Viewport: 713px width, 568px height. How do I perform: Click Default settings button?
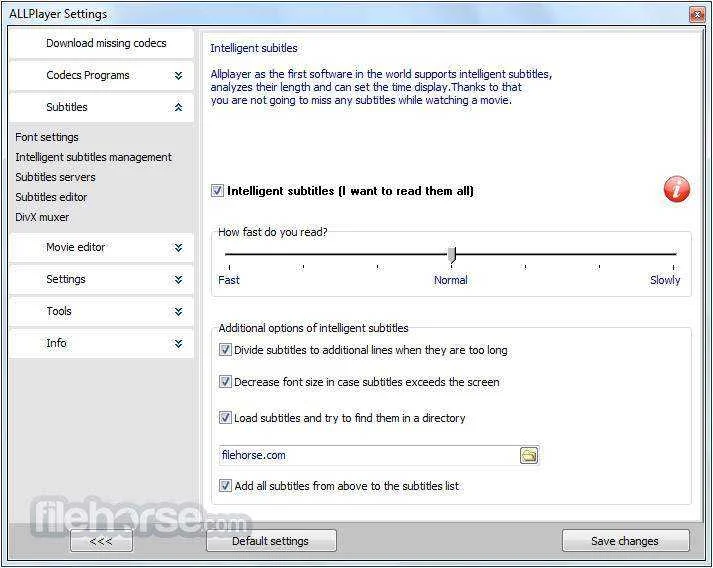(x=271, y=541)
